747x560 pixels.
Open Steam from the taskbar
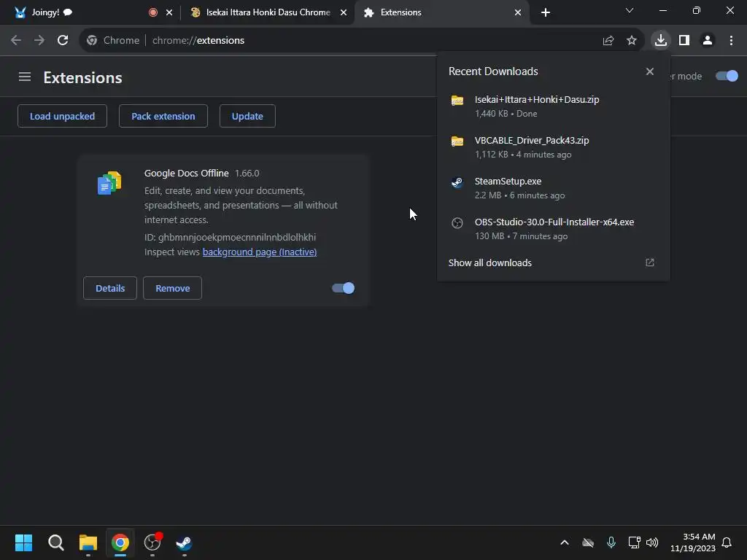(185, 542)
